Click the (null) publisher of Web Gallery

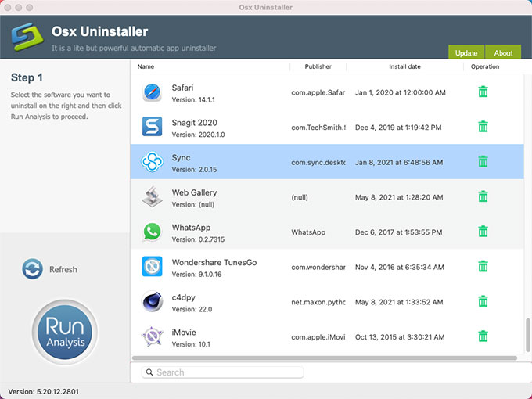pyautogui.click(x=300, y=197)
